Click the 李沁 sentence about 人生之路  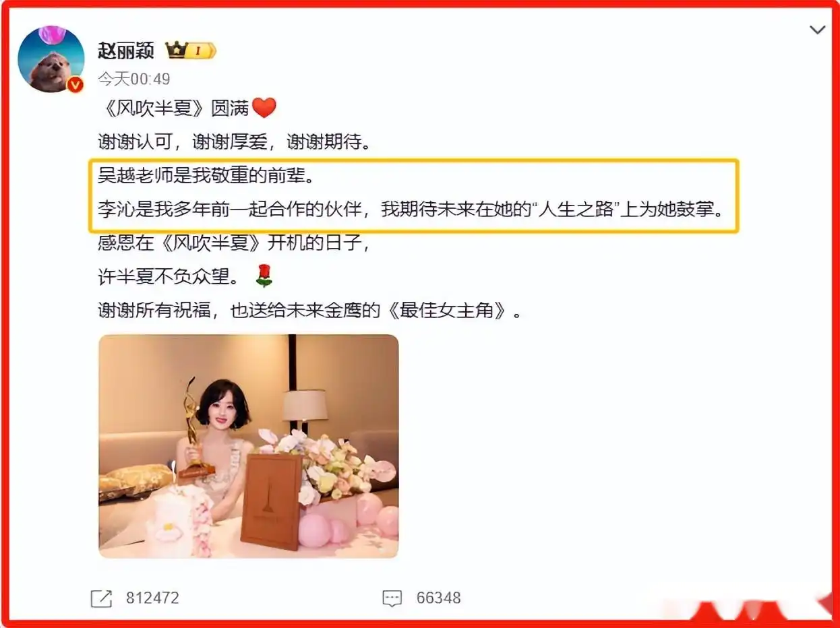[x=410, y=210]
